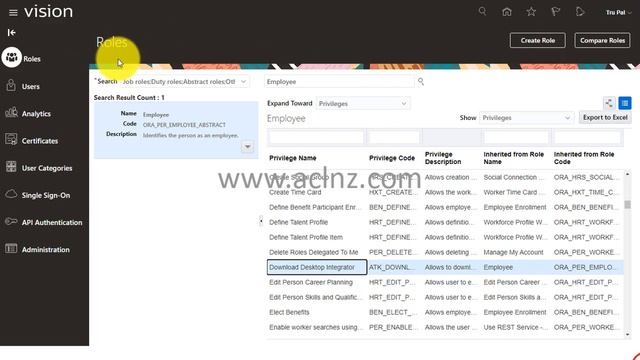Click the global search magnifier icon
The width and height of the screenshot is (640, 360).
[482, 11]
